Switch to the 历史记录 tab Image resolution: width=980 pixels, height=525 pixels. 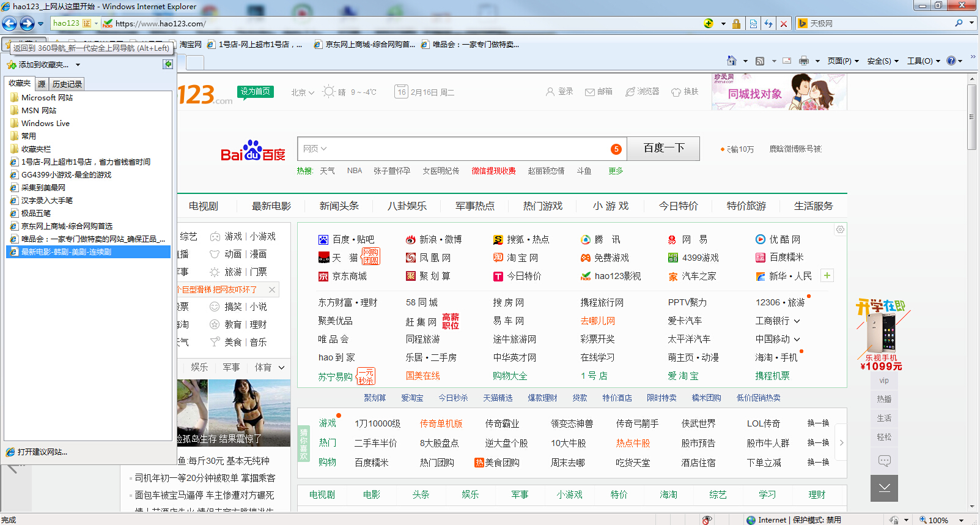(67, 84)
